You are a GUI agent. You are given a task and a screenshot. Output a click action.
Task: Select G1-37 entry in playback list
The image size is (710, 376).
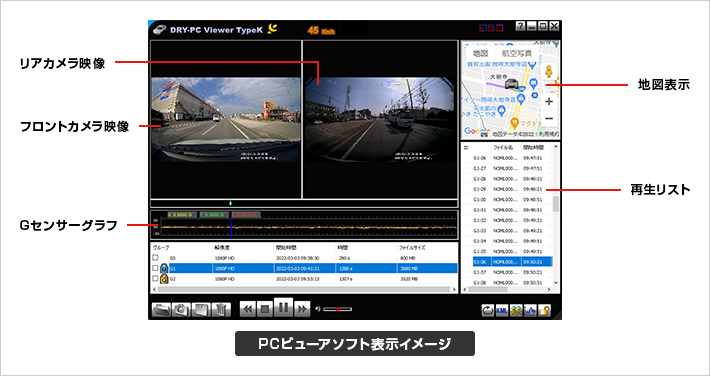point(506,272)
